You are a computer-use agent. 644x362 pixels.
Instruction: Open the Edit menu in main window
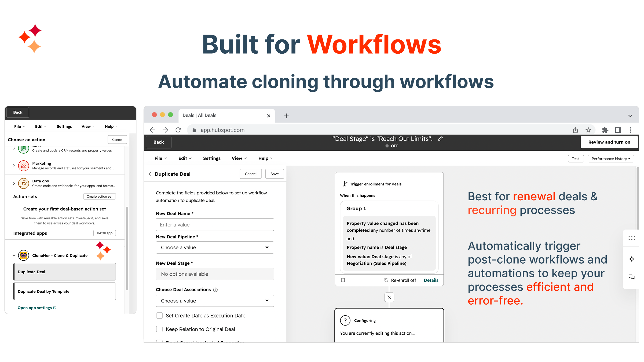coord(185,158)
